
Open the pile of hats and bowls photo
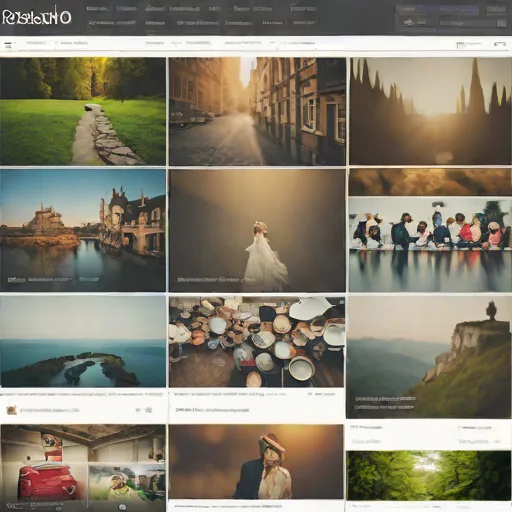point(257,342)
